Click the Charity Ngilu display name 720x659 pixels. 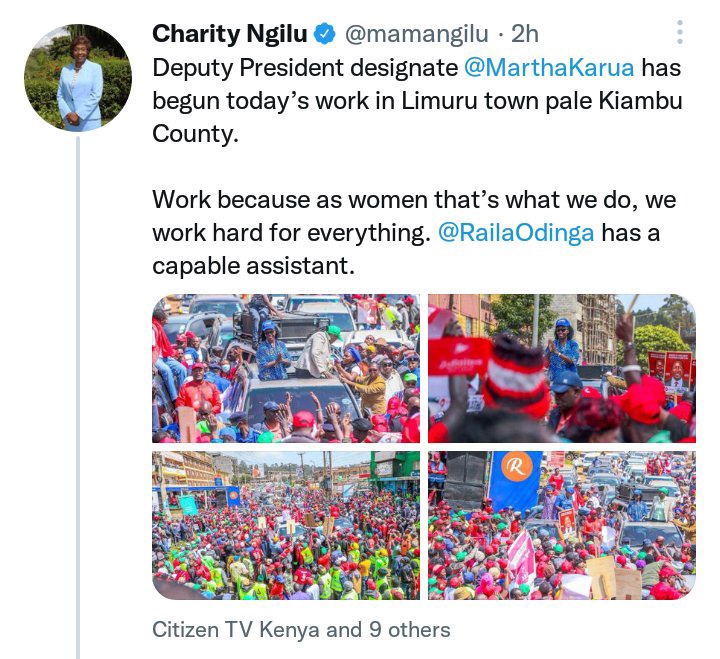click(x=230, y=34)
